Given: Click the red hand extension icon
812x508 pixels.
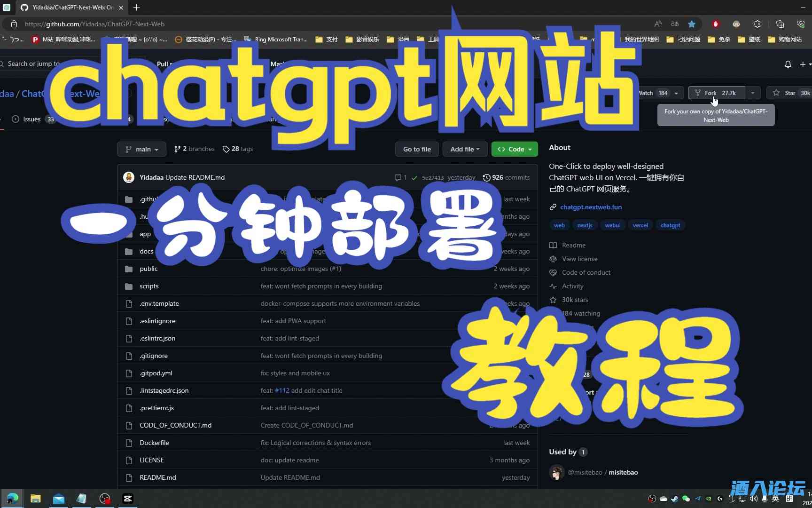Looking at the screenshot, I should click(716, 24).
